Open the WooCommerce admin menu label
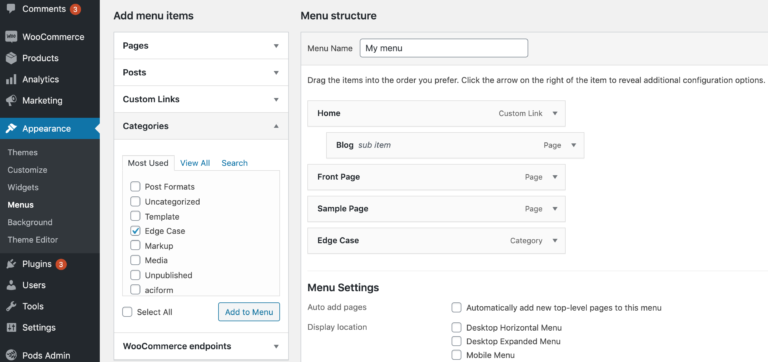This screenshot has width=768, height=362. 53,37
